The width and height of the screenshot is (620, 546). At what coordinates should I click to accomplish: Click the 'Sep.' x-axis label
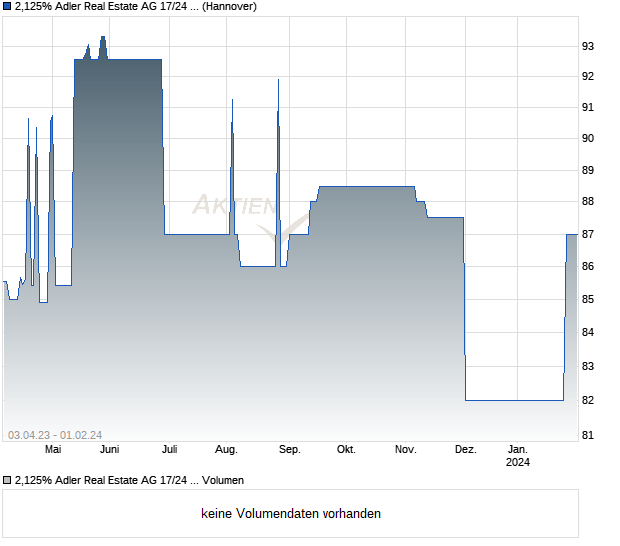click(290, 450)
